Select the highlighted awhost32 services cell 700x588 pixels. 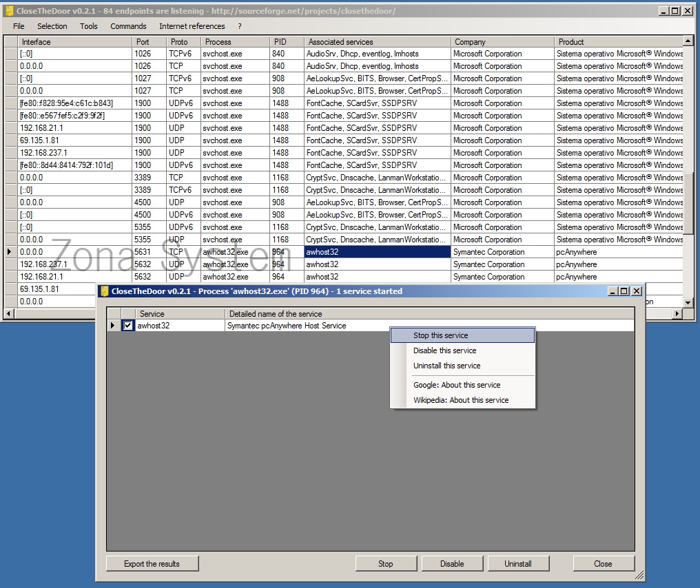pyautogui.click(x=378, y=252)
